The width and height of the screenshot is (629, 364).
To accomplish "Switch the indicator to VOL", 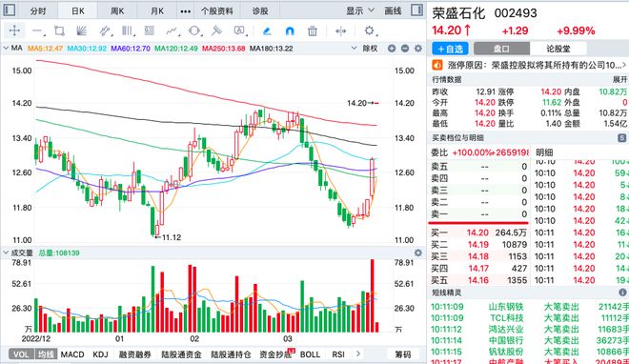I will (x=21, y=354).
